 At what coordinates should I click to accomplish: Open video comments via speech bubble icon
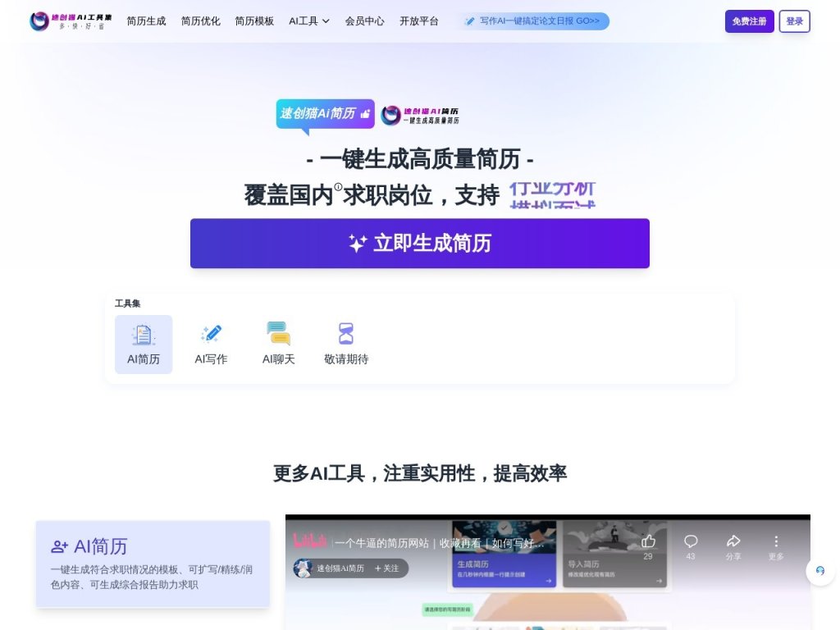tap(691, 541)
